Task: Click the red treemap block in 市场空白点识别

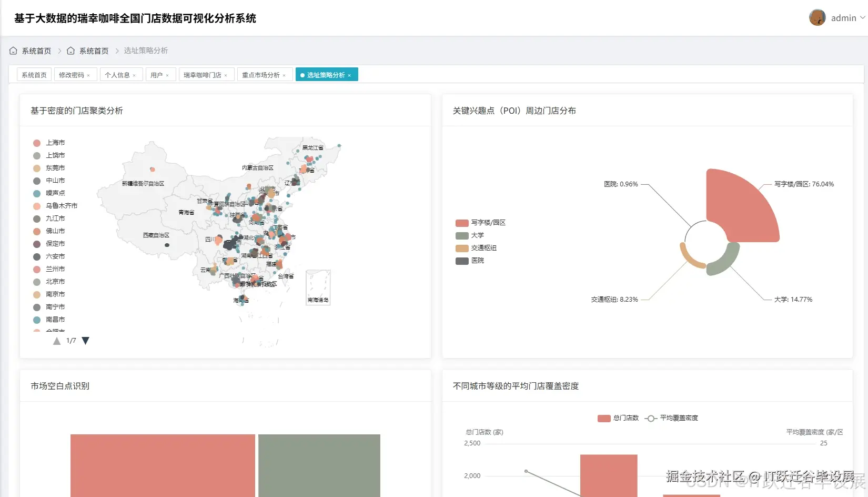Action: (163, 465)
